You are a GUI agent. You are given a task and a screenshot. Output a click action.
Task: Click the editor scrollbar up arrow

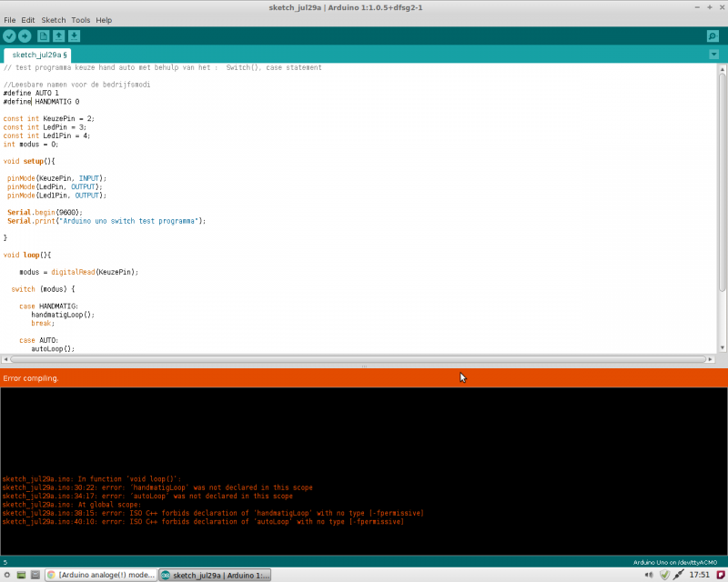[722, 69]
